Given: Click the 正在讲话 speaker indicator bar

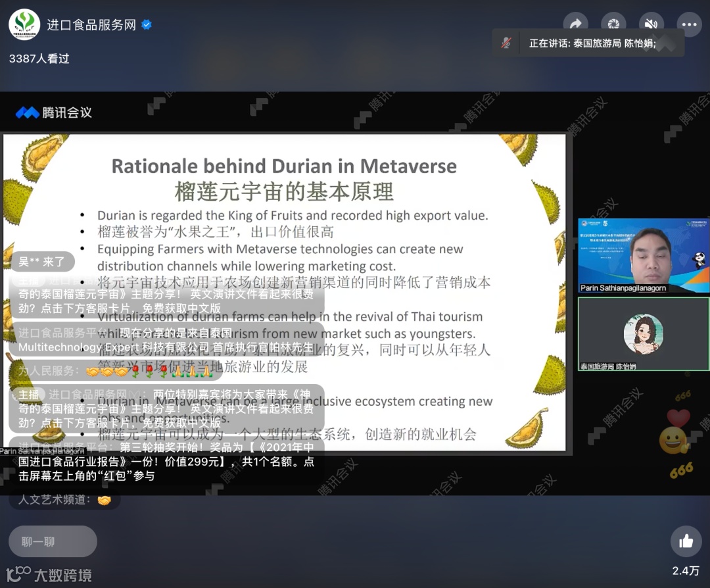Looking at the screenshot, I should (x=588, y=43).
